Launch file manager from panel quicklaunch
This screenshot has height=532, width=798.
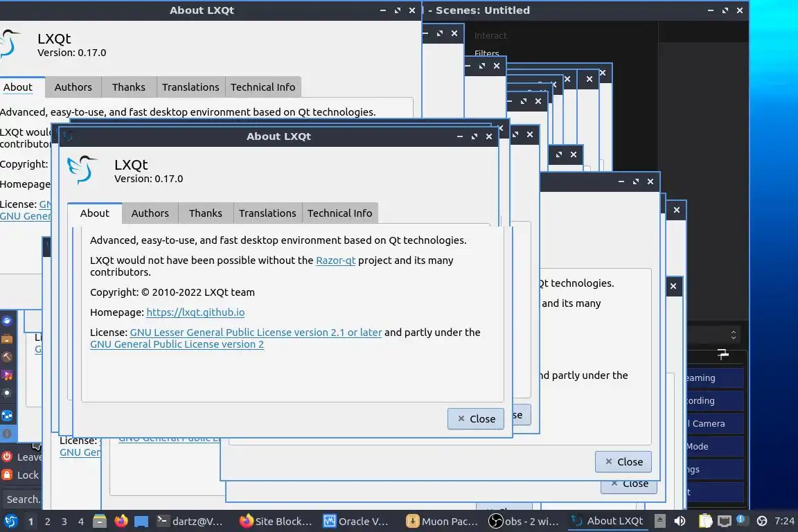tap(100, 521)
